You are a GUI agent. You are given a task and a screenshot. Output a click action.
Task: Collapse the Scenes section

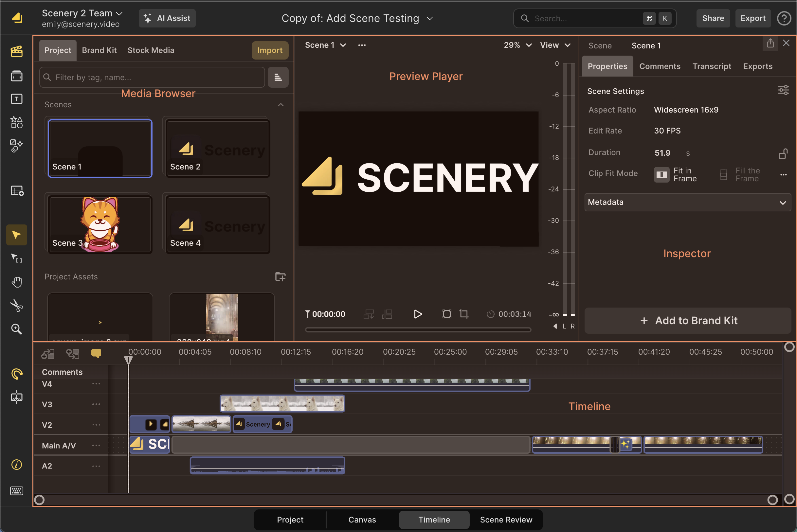tap(281, 105)
